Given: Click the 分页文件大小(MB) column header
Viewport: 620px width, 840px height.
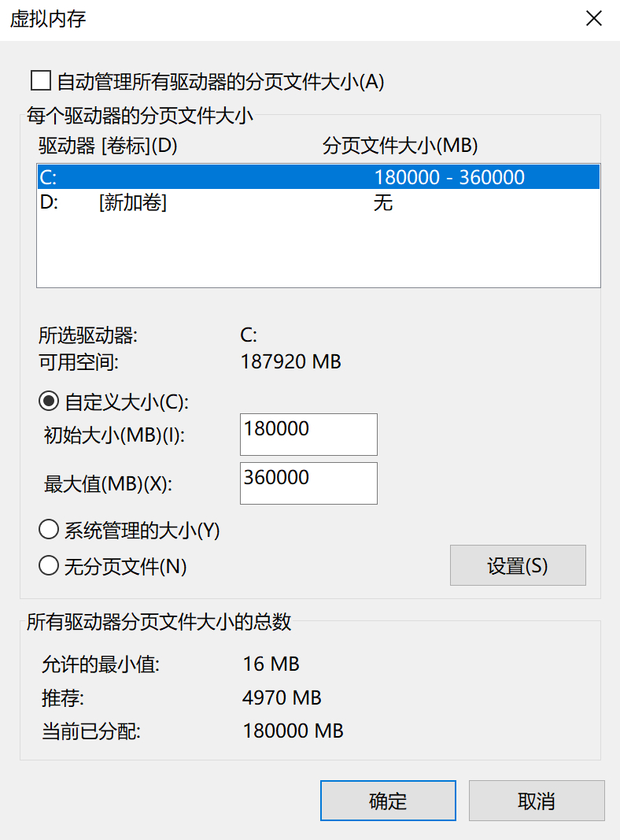Looking at the screenshot, I should click(x=400, y=146).
